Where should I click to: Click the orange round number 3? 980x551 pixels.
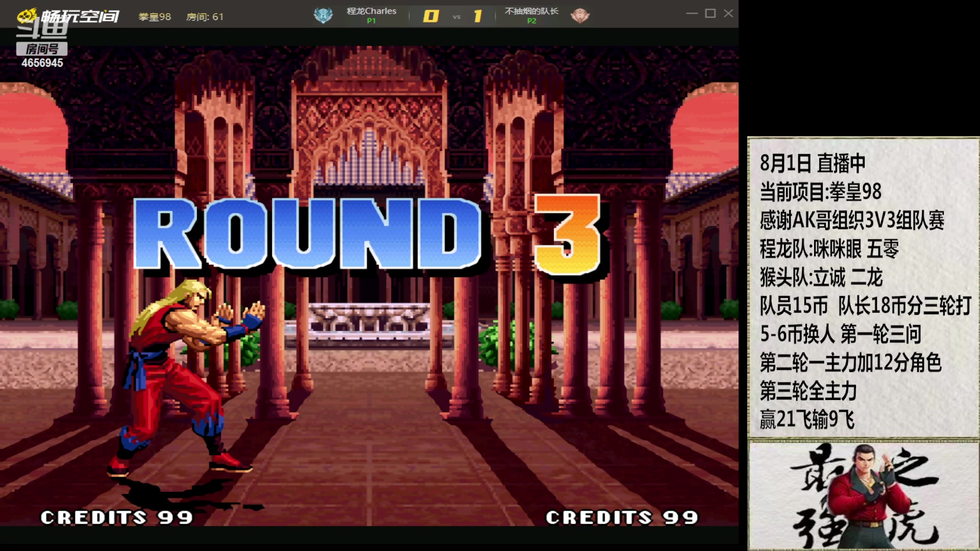tap(568, 235)
